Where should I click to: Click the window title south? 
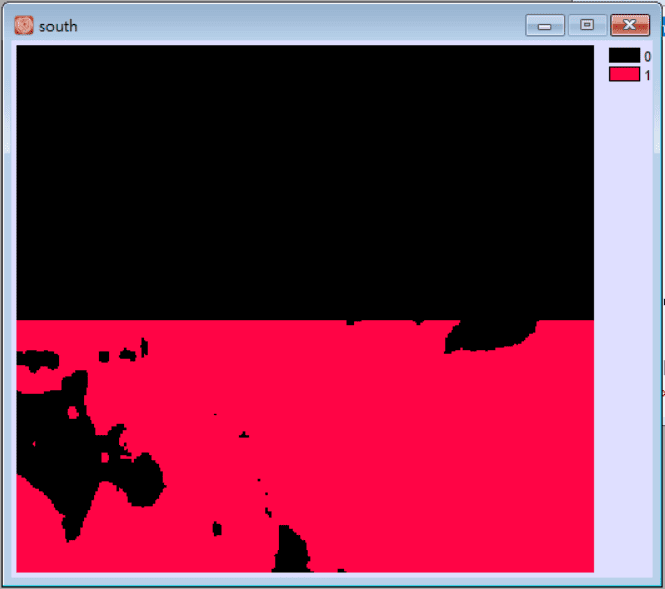pos(58,26)
